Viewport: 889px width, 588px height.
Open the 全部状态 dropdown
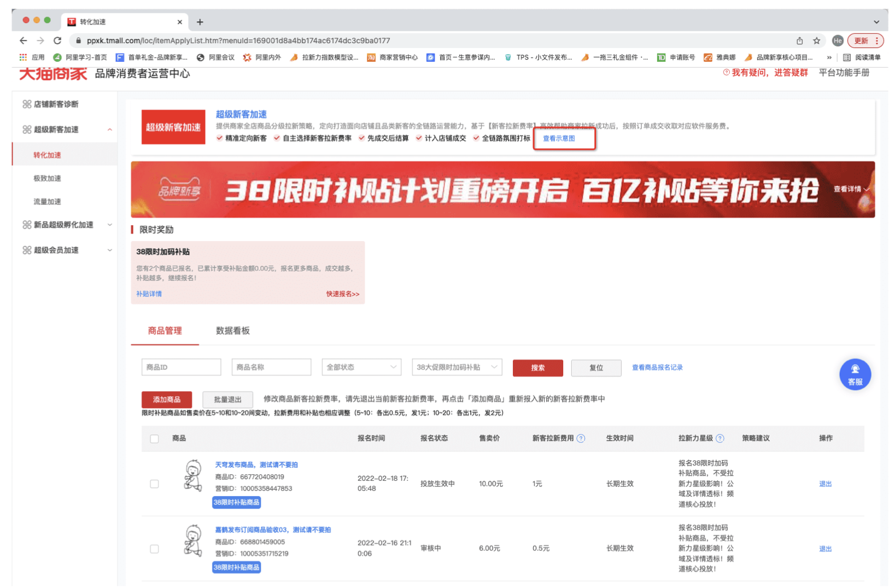coord(361,367)
